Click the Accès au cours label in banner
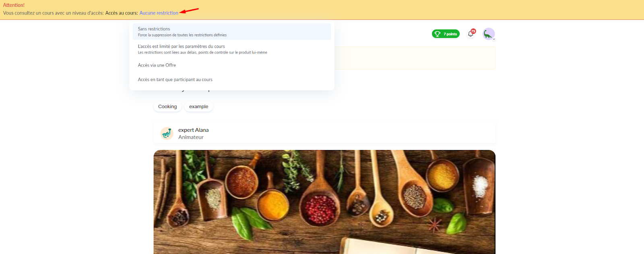The image size is (644, 254). (x=122, y=13)
